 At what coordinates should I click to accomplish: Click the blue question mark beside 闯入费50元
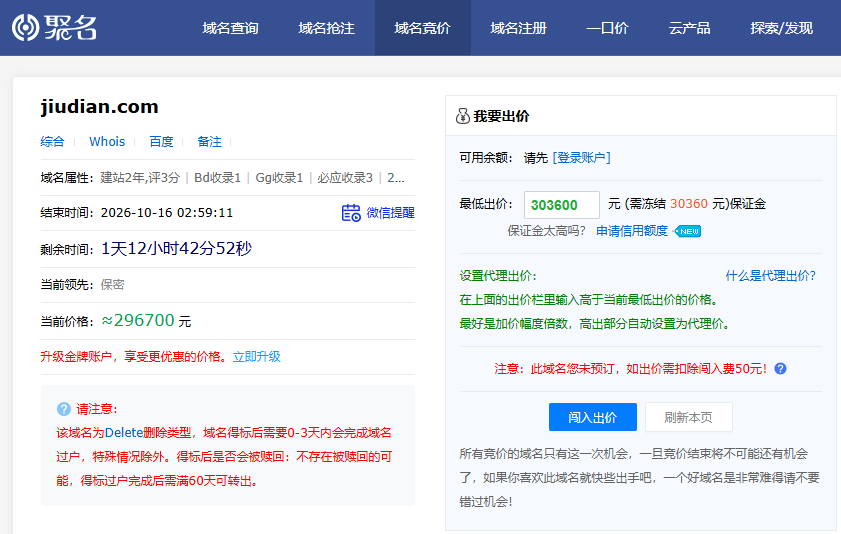click(x=780, y=368)
